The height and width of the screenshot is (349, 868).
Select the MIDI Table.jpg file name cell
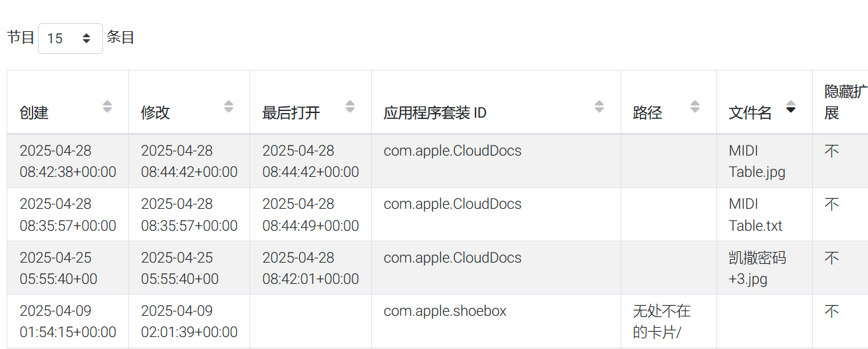764,162
